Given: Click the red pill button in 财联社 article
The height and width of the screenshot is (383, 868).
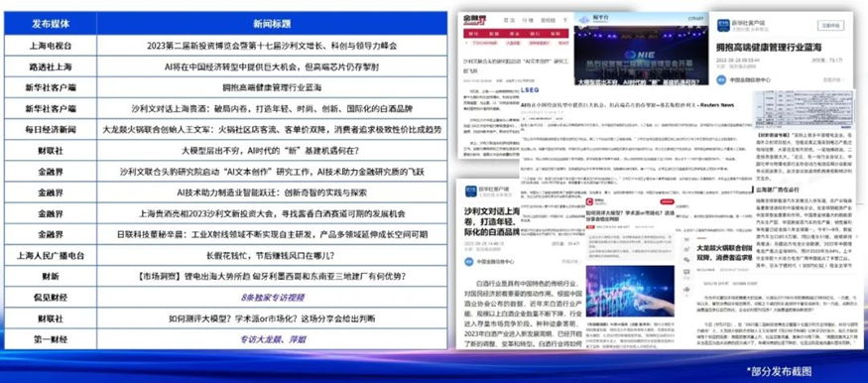Looking at the screenshot, I should 667,202.
